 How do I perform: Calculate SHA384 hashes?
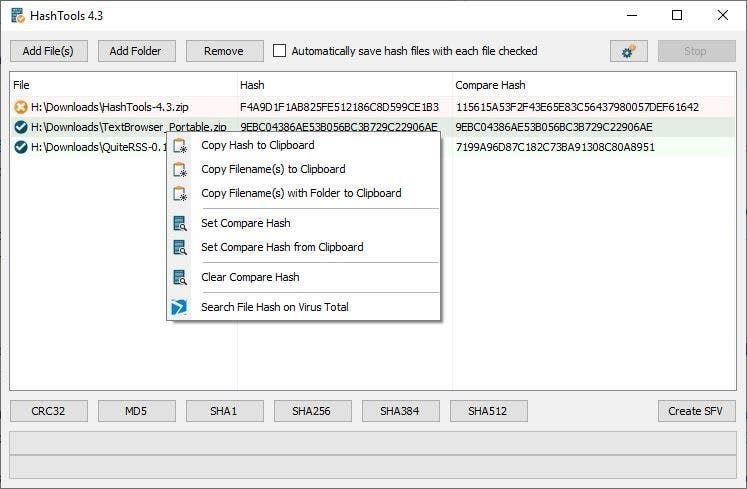(401, 411)
